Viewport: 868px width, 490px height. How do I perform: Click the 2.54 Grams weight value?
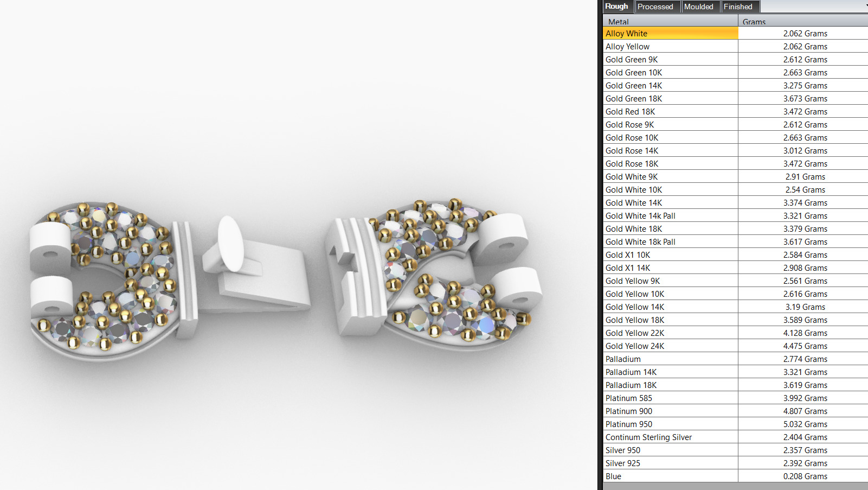pos(805,189)
